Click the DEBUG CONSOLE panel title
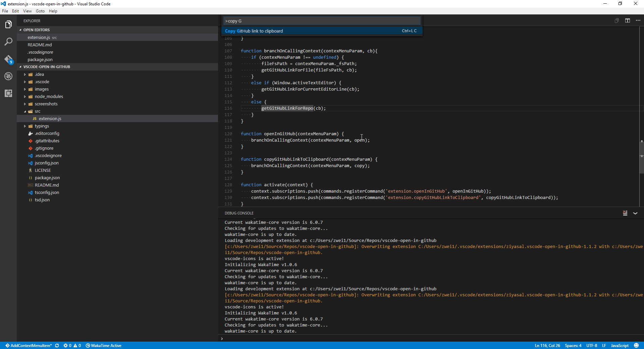This screenshot has width=644, height=349. pyautogui.click(x=239, y=213)
